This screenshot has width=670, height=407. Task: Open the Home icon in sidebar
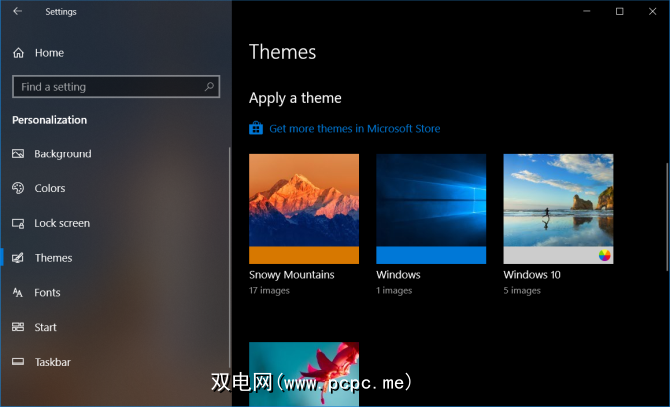[x=18, y=53]
